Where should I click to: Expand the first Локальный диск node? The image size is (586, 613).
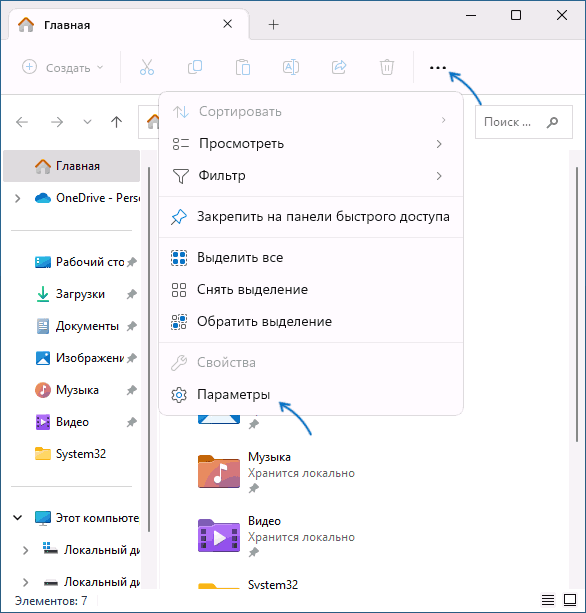click(25, 550)
